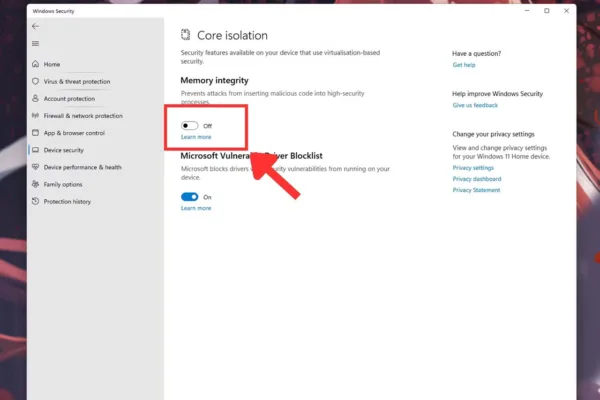
Task: Select Virus & threat protection
Action: pos(77,82)
